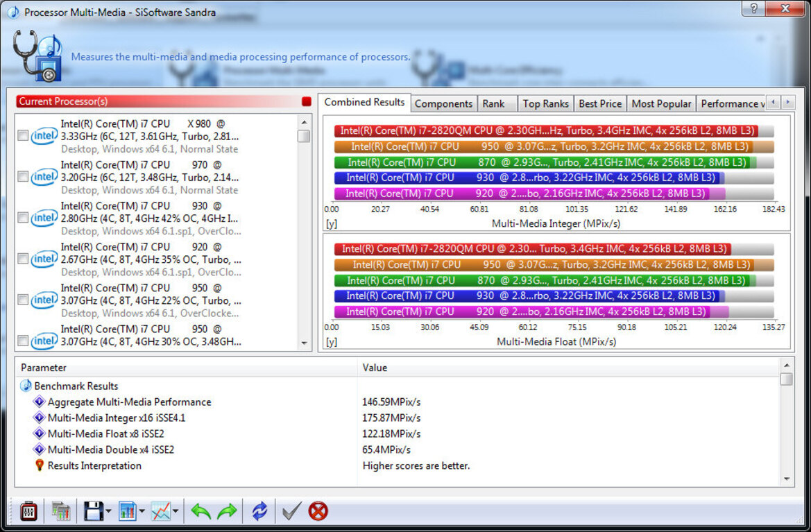Click the processor list scroll-up arrow
This screenshot has width=811, height=532.
point(304,123)
